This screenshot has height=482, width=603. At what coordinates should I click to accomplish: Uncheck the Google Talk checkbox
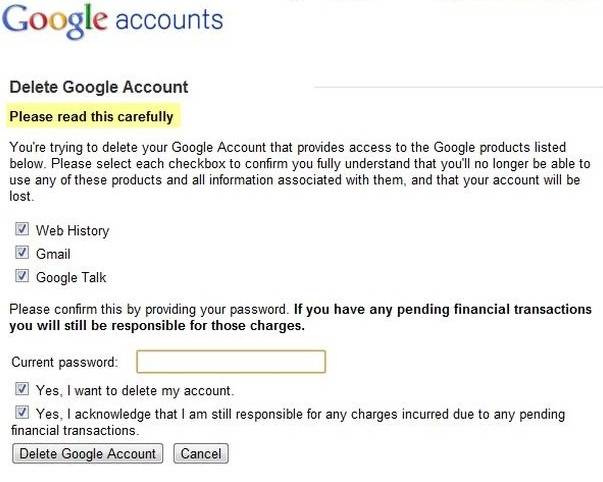(22, 277)
